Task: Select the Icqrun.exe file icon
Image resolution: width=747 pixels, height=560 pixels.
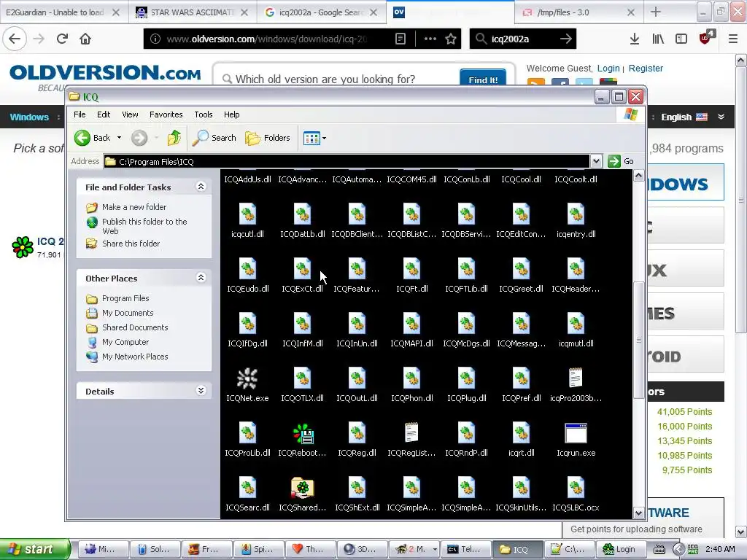Action: pyautogui.click(x=576, y=433)
